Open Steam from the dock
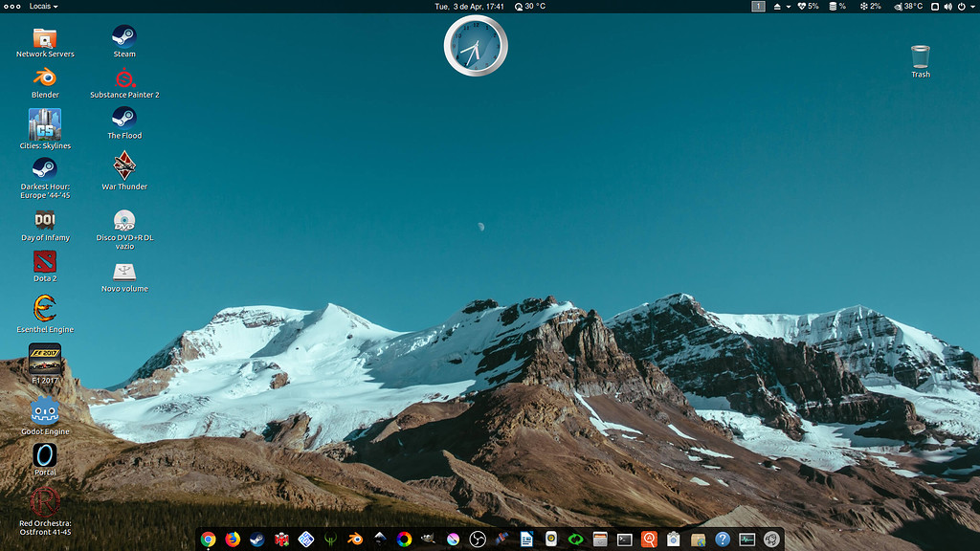980x551 pixels. tap(256, 540)
